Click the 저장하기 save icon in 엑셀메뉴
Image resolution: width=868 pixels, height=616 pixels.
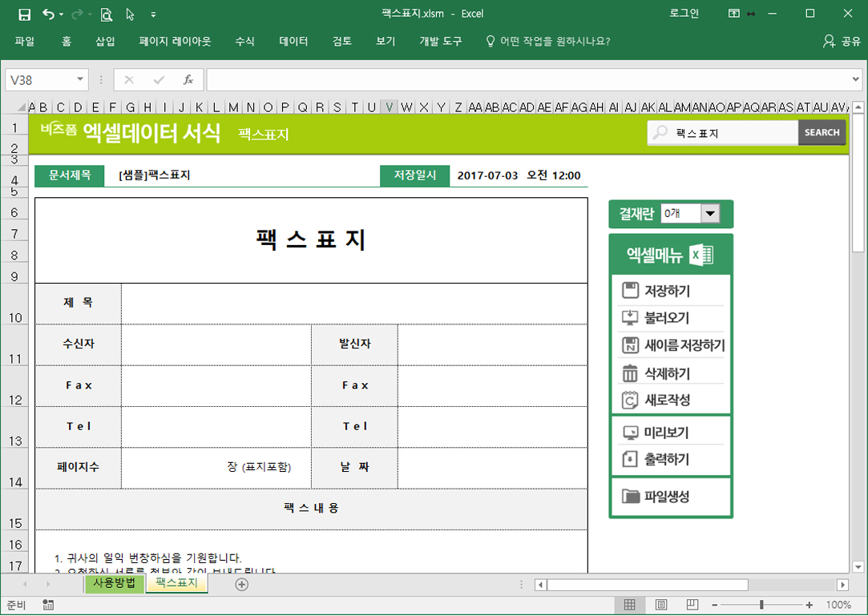point(631,291)
